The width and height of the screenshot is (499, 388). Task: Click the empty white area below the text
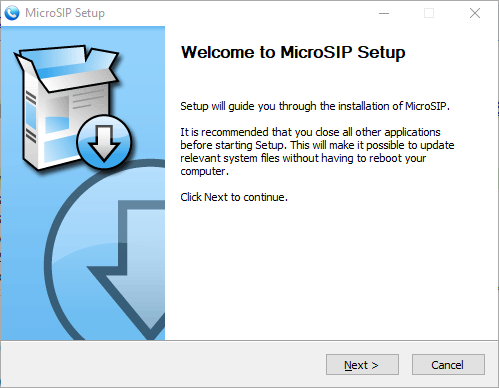pyautogui.click(x=330, y=270)
